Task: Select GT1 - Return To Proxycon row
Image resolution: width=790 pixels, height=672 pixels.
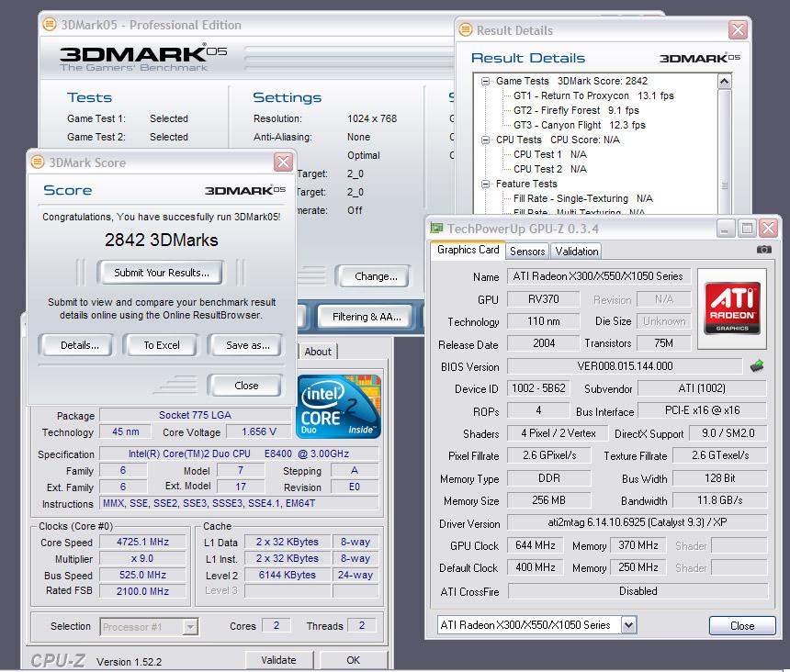Action: click(x=593, y=95)
